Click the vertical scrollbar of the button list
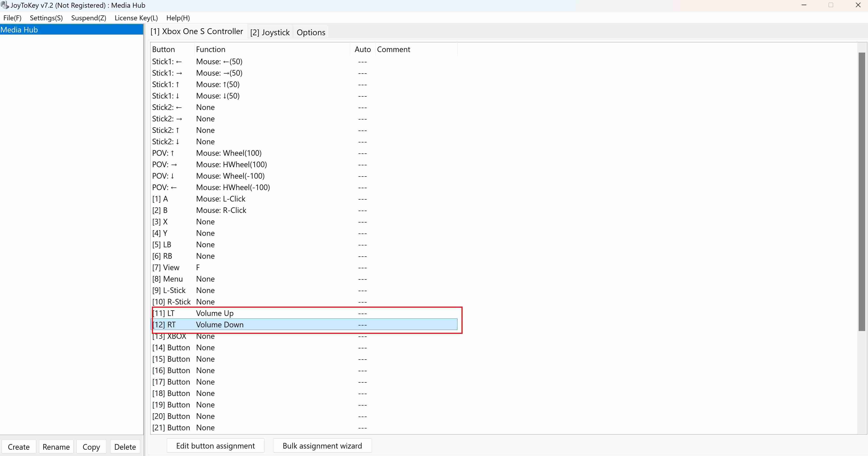 coord(862,191)
